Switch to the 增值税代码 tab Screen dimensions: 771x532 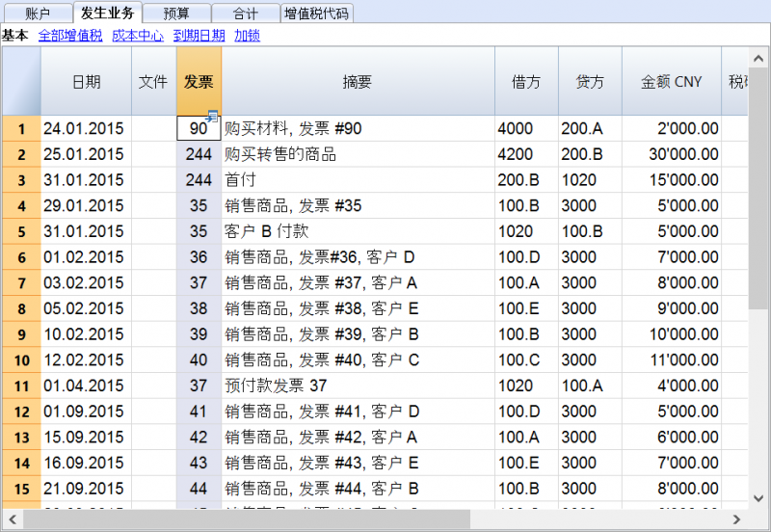click(317, 13)
